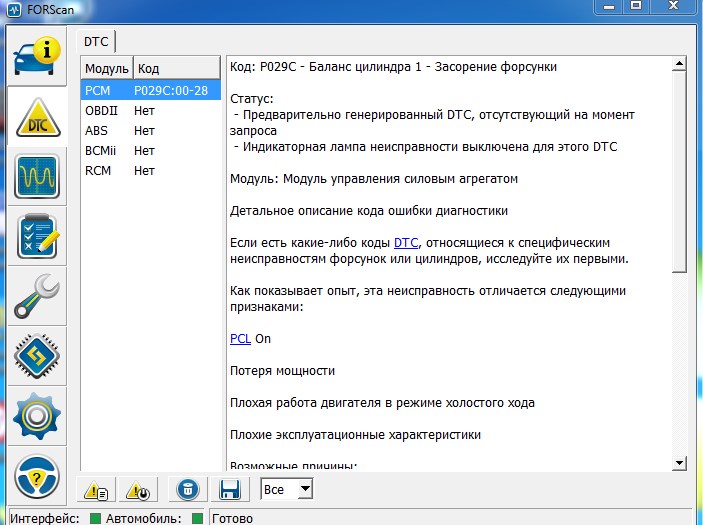Open the oscilloscope dashboard section

click(37, 176)
